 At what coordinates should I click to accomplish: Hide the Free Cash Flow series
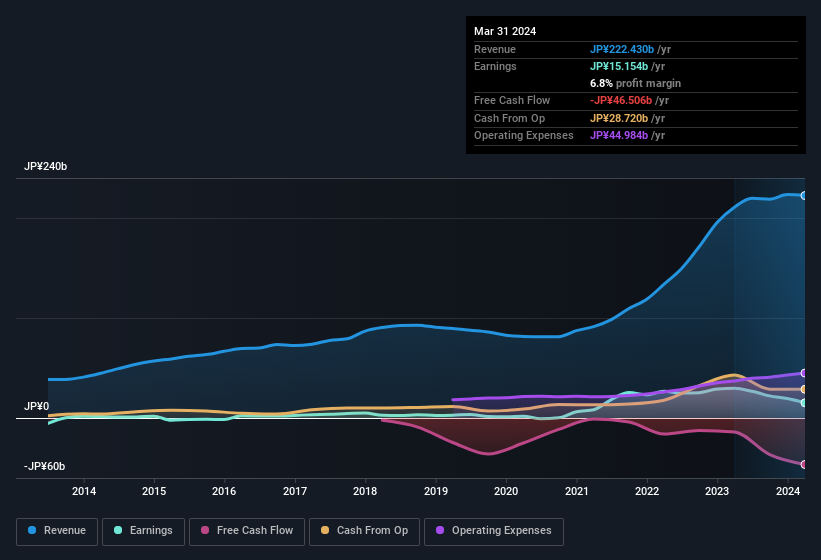tap(246, 531)
